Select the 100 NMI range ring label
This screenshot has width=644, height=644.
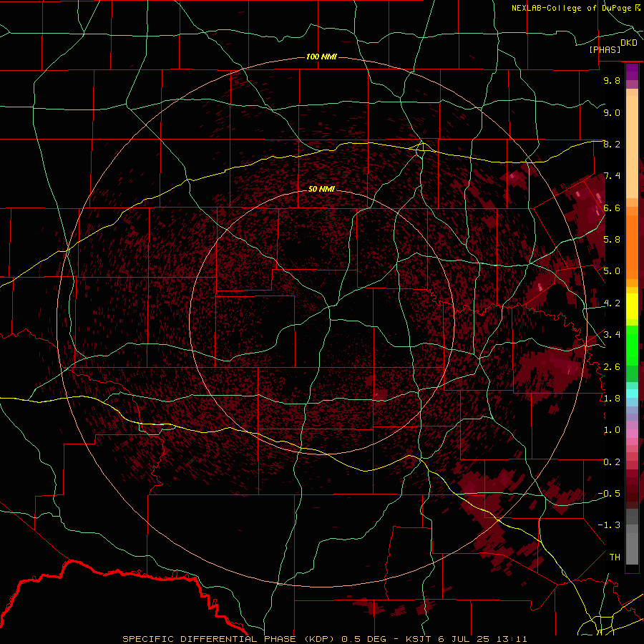pyautogui.click(x=321, y=57)
